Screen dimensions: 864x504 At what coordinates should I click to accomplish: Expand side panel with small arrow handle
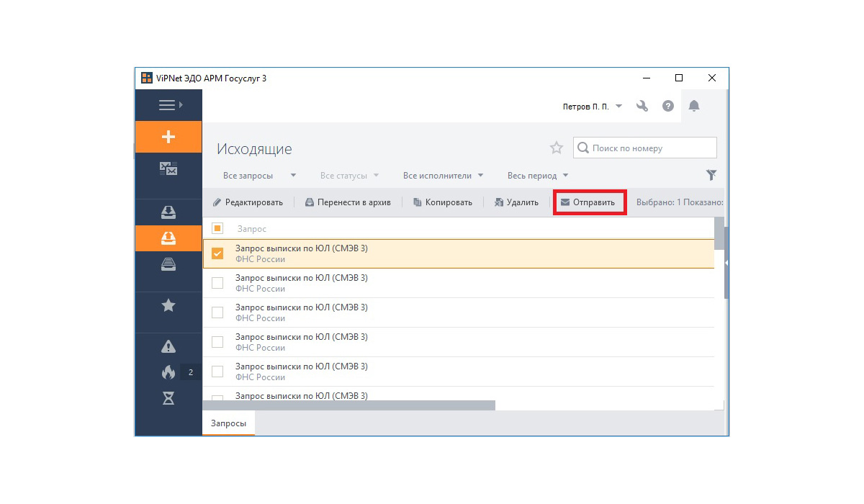tap(726, 264)
